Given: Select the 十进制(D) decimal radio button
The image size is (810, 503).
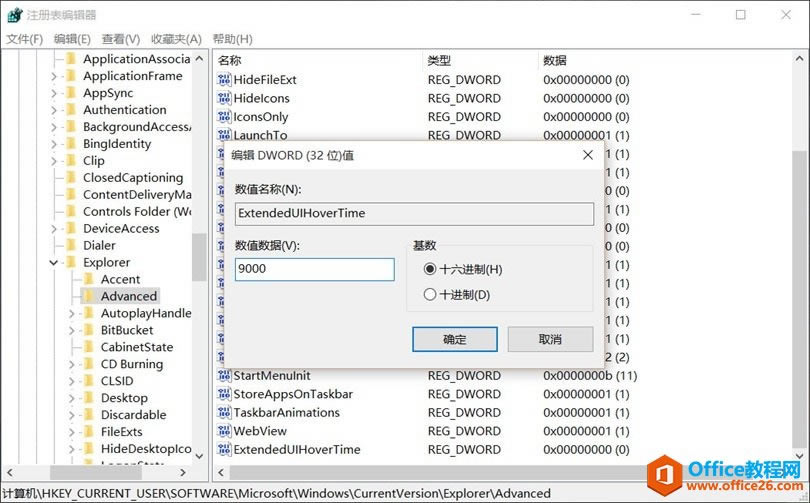Looking at the screenshot, I should (x=429, y=295).
